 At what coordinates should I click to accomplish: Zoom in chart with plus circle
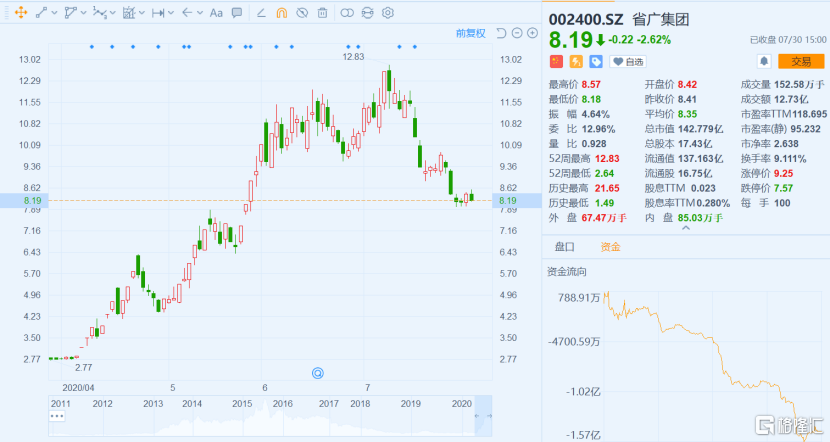coord(533,33)
